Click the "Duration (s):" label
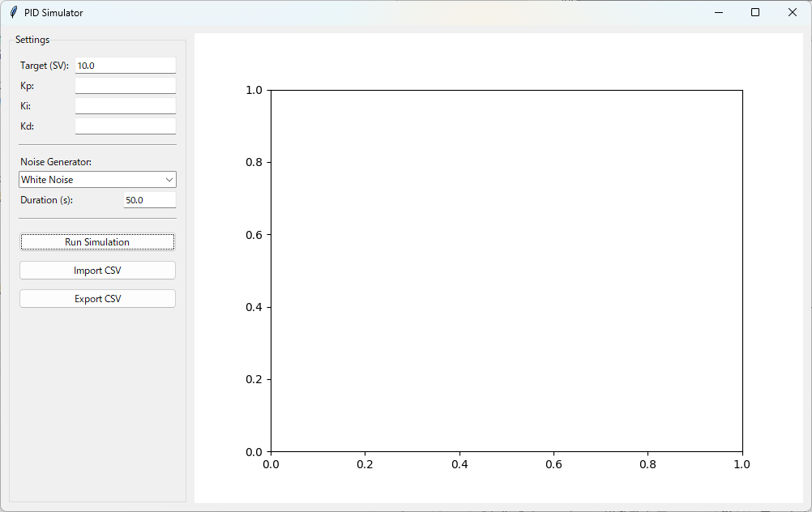 click(x=46, y=200)
